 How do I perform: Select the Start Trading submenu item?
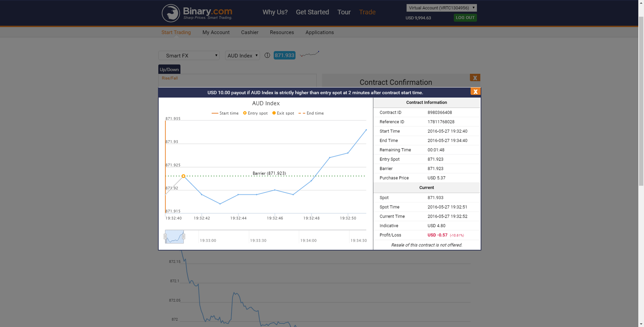(x=176, y=32)
